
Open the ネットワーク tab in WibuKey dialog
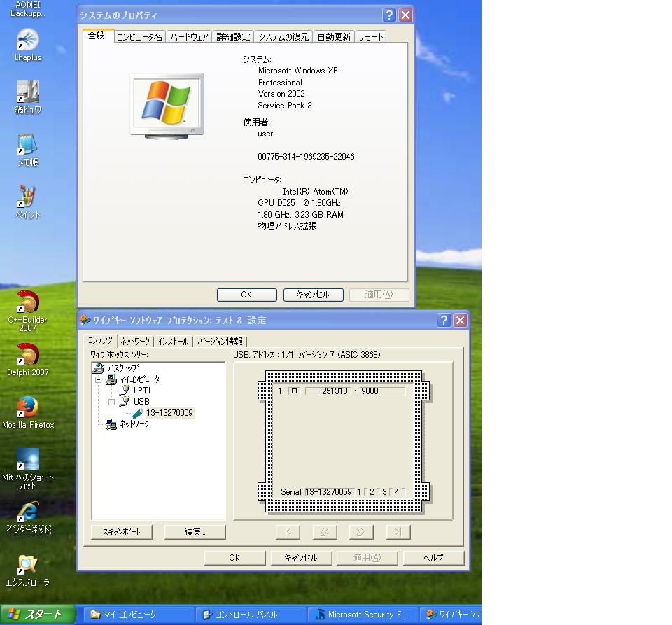(x=135, y=342)
